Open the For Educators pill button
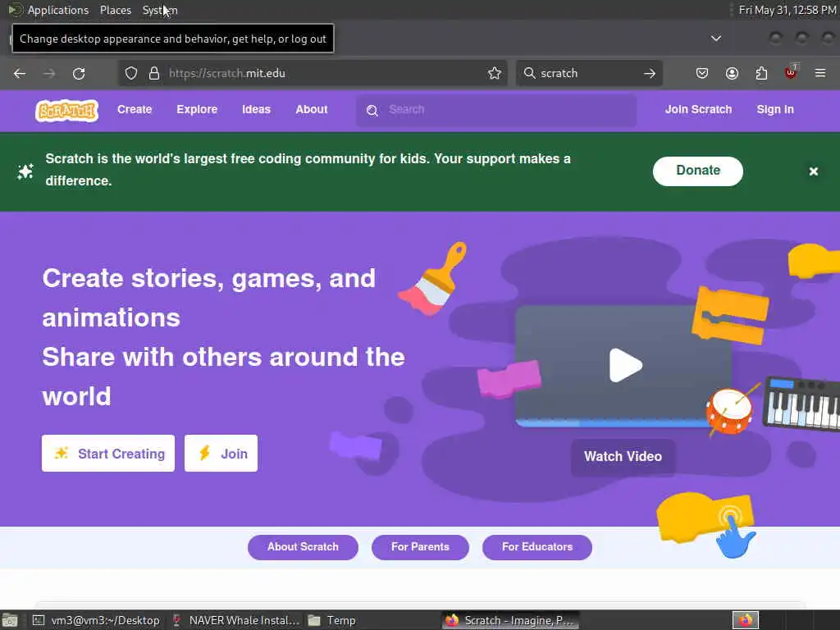Viewport: 840px width, 630px height. [536, 547]
